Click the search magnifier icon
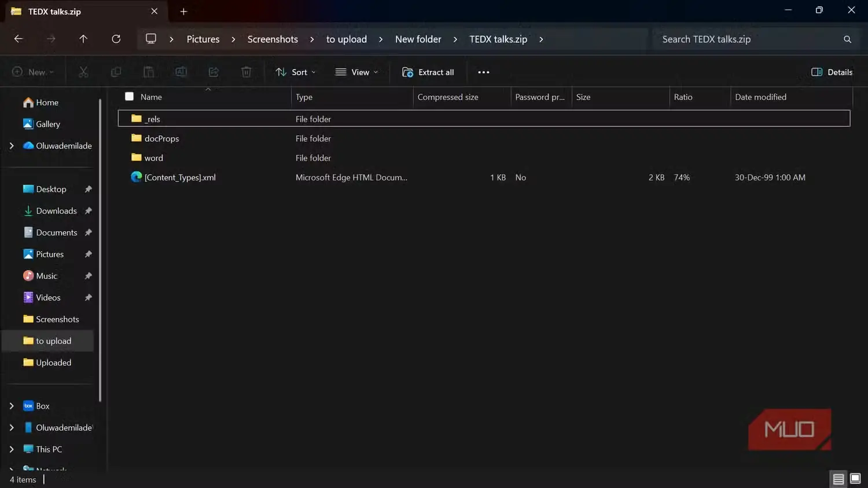 (x=847, y=39)
